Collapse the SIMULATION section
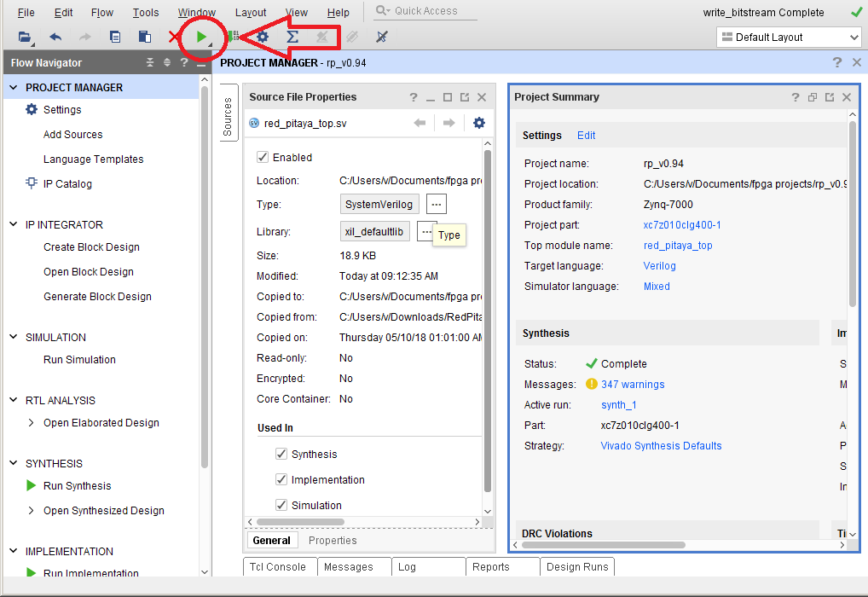This screenshot has height=597, width=868. point(14,337)
